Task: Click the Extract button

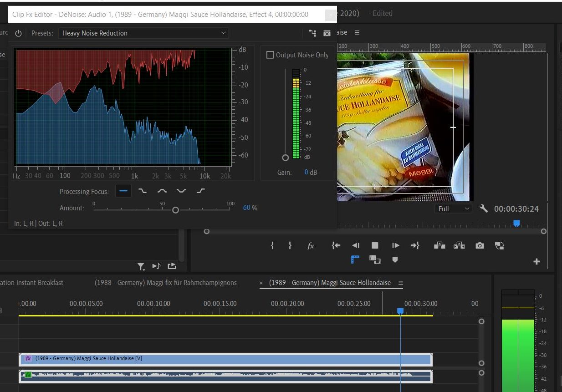Action: click(459, 245)
